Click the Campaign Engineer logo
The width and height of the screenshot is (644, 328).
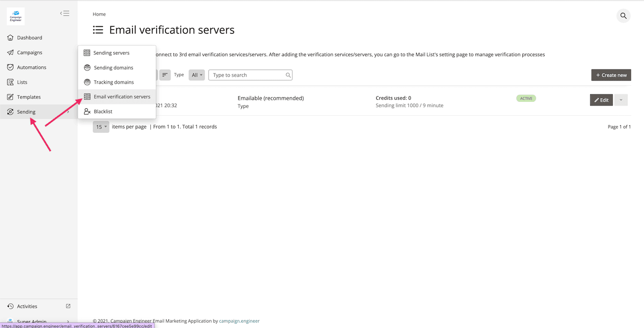pyautogui.click(x=16, y=16)
